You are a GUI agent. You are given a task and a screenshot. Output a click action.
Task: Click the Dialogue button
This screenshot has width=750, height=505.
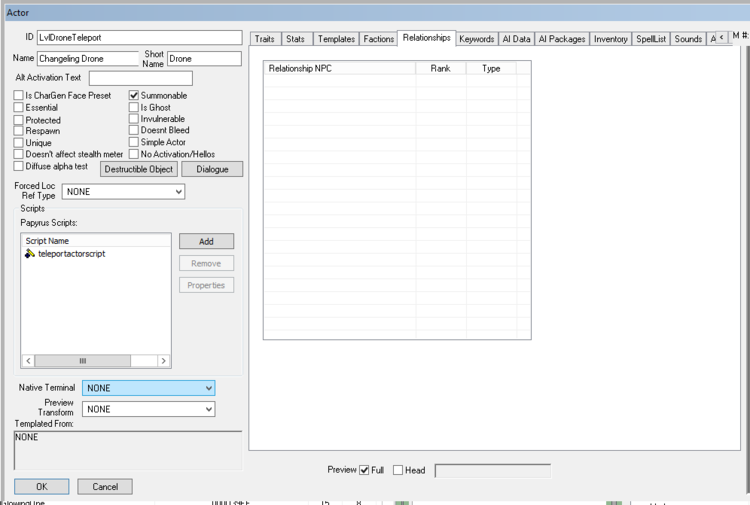[212, 169]
